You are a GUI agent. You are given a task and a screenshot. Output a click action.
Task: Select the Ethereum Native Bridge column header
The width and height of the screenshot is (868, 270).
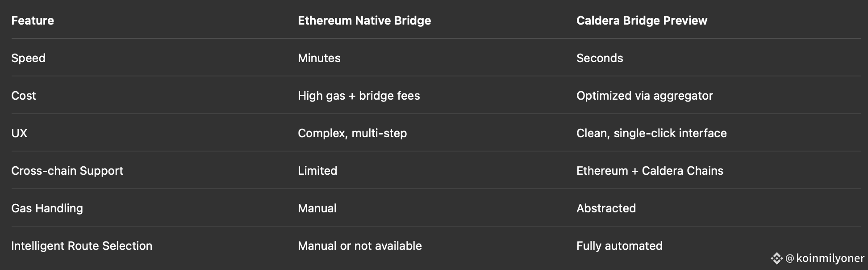(364, 21)
